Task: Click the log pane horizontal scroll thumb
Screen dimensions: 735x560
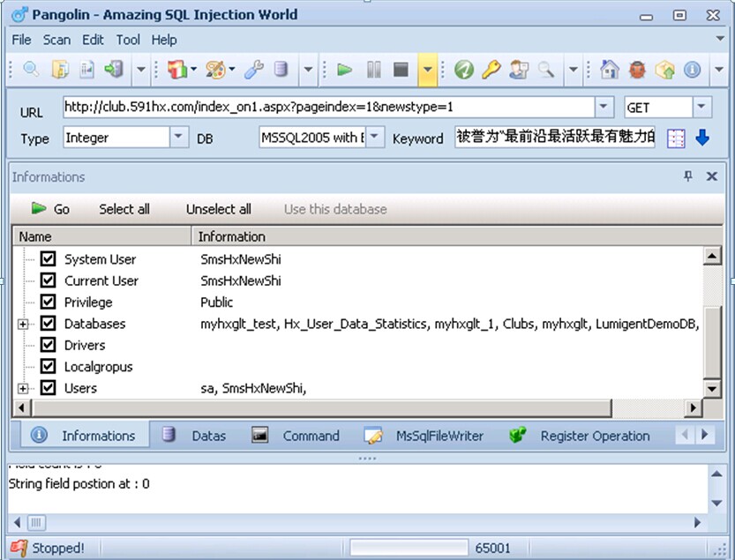Action: click(x=36, y=522)
